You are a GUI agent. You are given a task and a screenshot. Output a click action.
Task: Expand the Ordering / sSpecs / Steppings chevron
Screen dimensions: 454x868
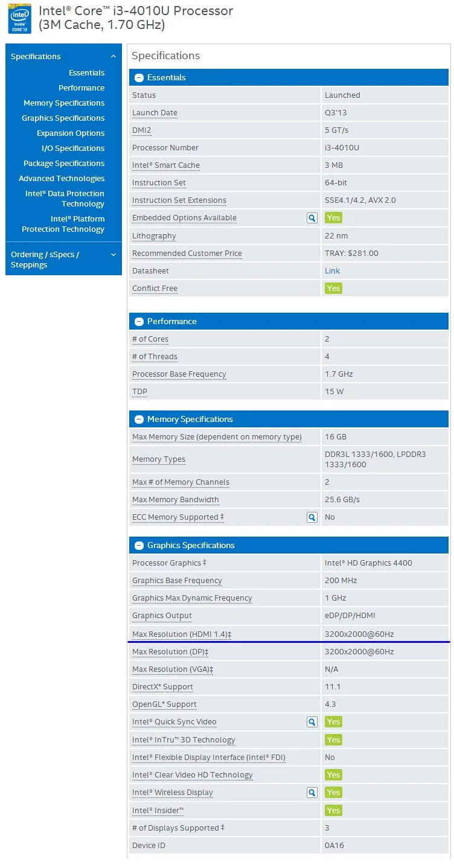click(113, 255)
